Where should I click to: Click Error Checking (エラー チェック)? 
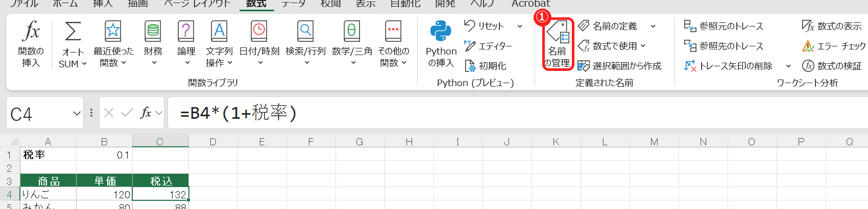[x=834, y=46]
